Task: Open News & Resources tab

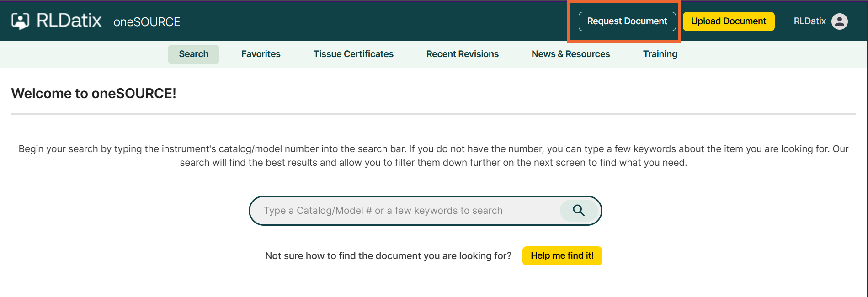Action: coord(570,54)
